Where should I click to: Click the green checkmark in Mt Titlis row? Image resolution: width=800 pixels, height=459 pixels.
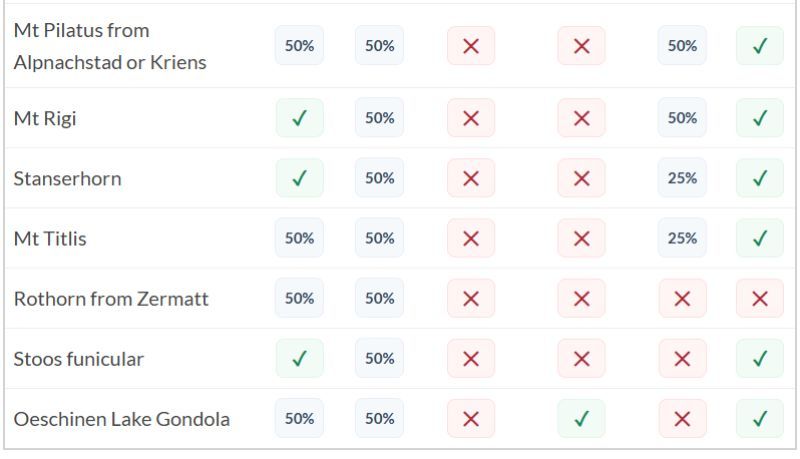(759, 238)
